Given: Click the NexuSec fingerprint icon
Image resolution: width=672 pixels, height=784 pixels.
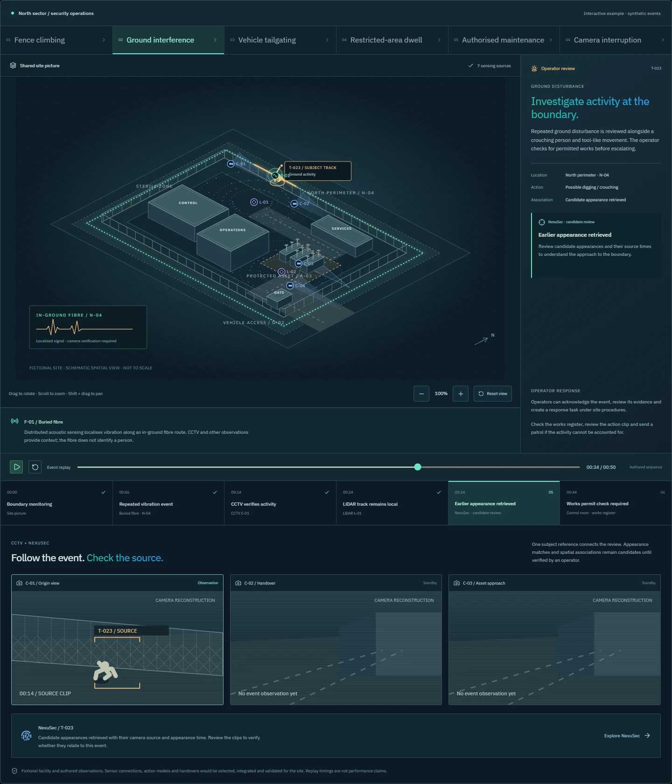Looking at the screenshot, I should pos(26,736).
